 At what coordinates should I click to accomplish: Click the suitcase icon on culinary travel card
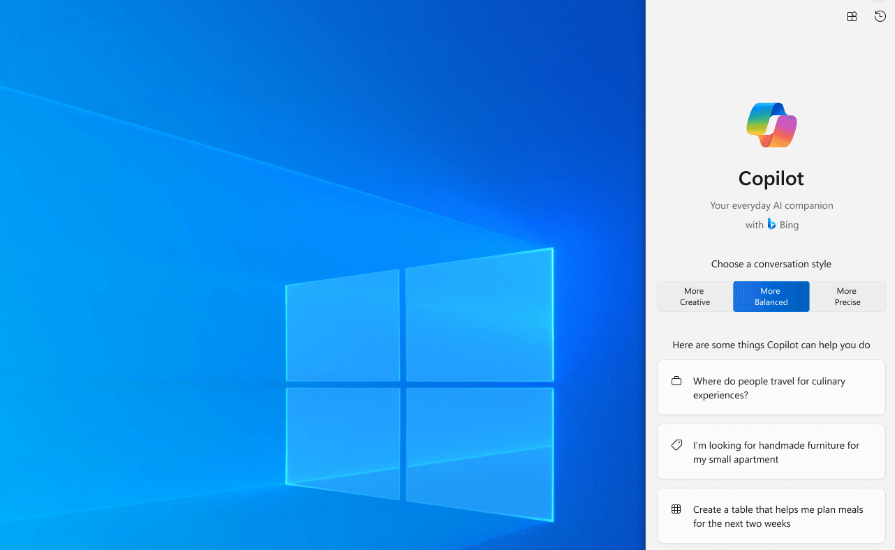click(x=676, y=381)
